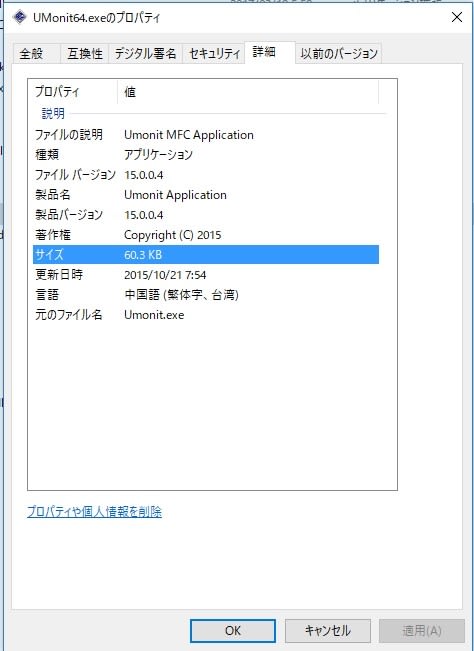The height and width of the screenshot is (651, 474).
Task: Select the ファイル バージョン row
Action: coord(206,175)
